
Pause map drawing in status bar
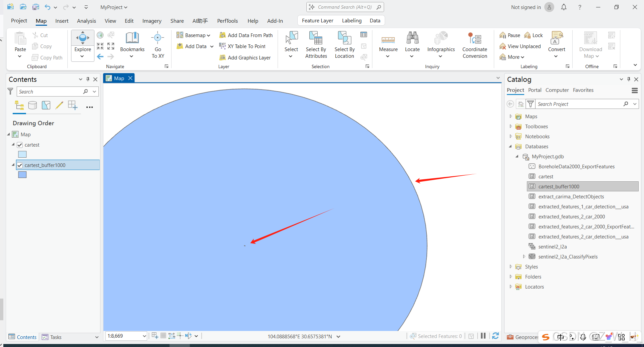[x=483, y=336]
